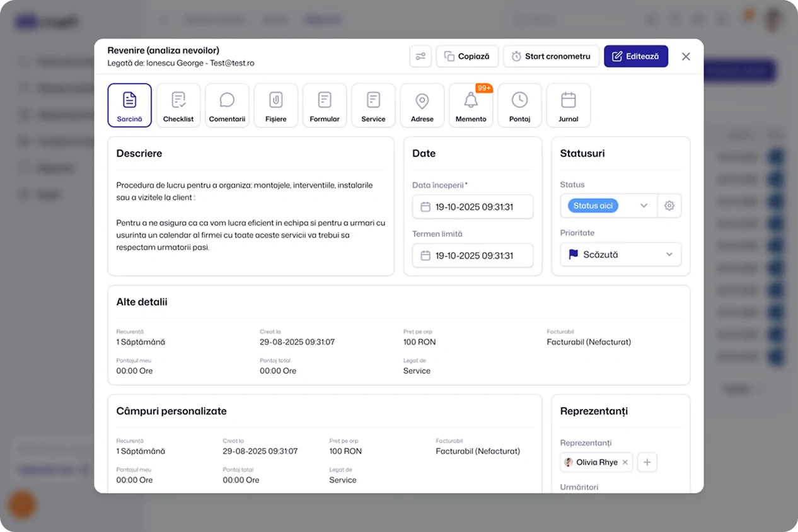
Task: Click the status settings gear icon
Action: (669, 205)
